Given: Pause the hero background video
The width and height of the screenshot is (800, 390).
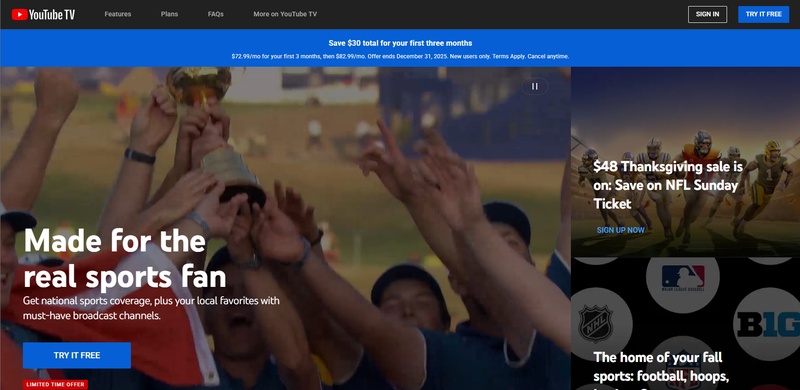Looking at the screenshot, I should [x=535, y=86].
